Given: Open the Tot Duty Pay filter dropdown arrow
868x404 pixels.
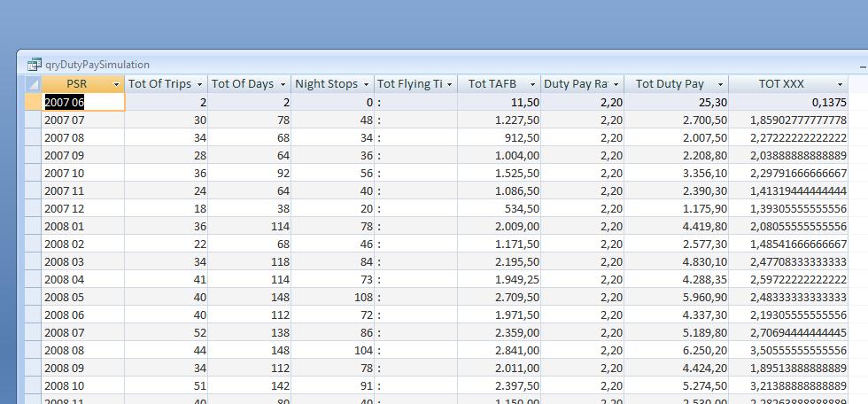Looking at the screenshot, I should point(720,84).
